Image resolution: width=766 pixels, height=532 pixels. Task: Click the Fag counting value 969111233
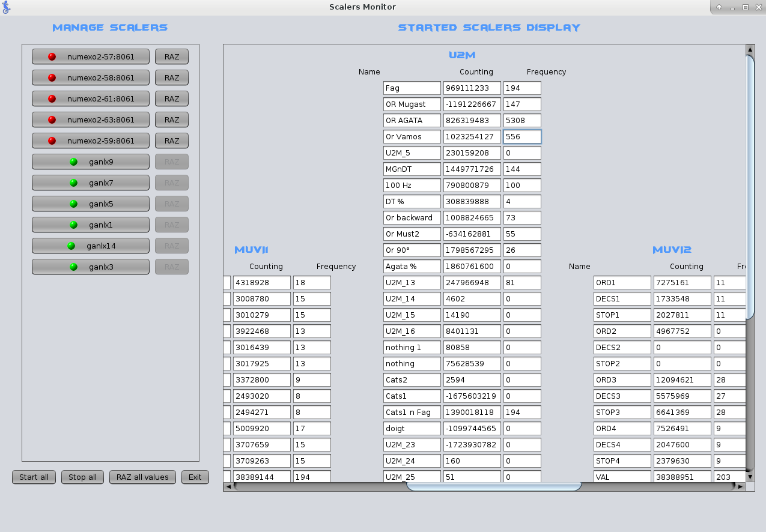472,88
